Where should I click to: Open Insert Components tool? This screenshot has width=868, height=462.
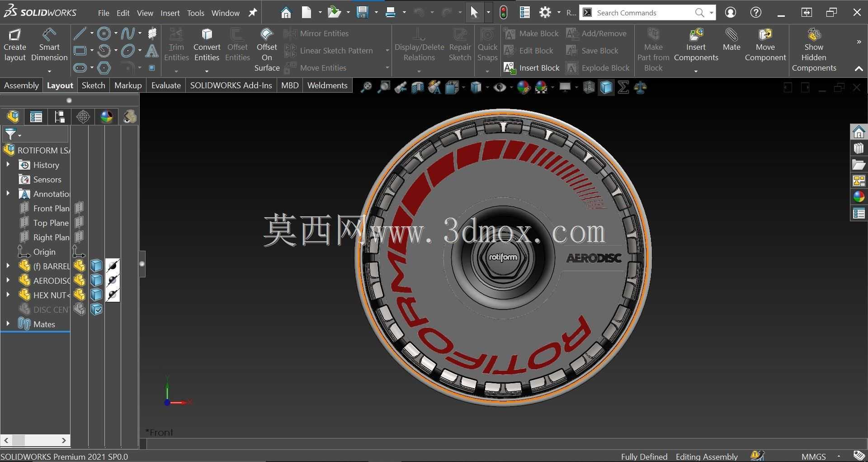pos(696,45)
